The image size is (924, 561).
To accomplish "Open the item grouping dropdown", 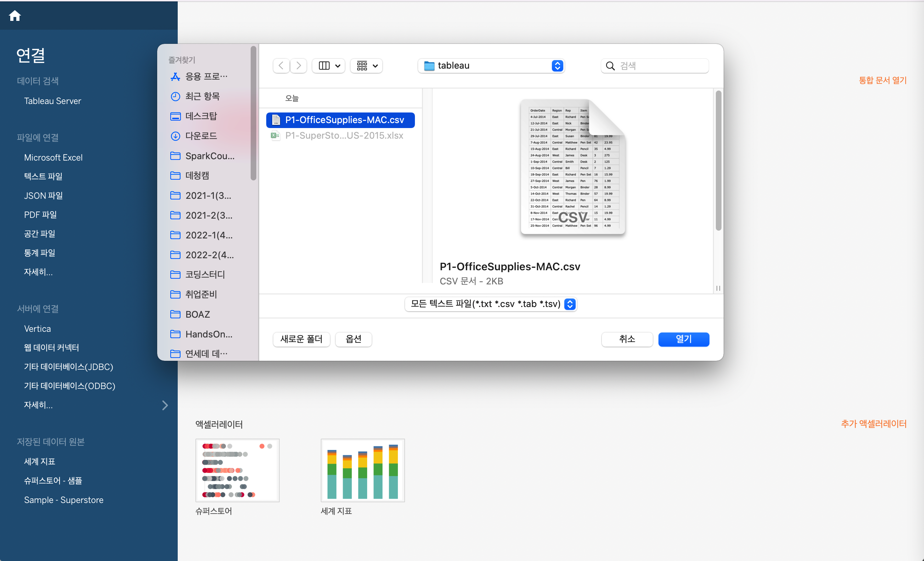I will 366,65.
